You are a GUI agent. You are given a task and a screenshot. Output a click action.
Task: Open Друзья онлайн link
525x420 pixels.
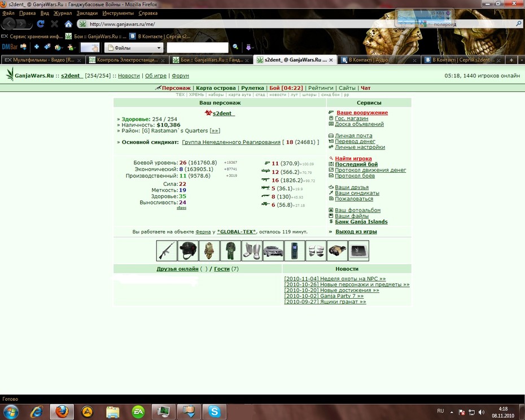click(177, 269)
